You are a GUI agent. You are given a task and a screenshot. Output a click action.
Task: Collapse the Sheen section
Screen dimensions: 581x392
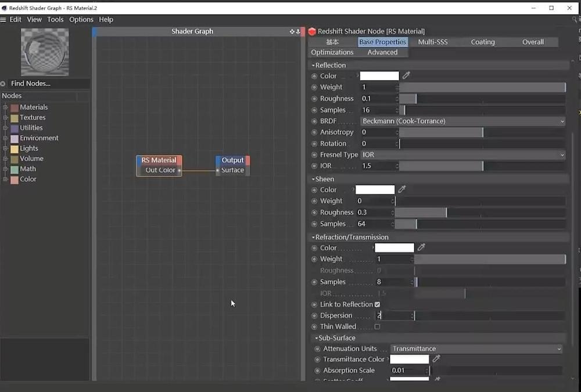[x=313, y=179]
